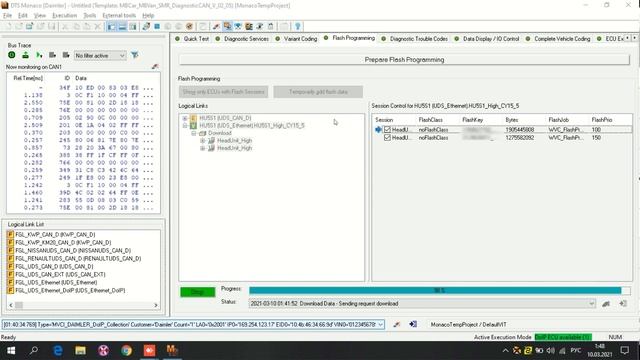The height and width of the screenshot is (360, 640).
Task: Click the orange round toolbar icon
Action: coord(189,27)
